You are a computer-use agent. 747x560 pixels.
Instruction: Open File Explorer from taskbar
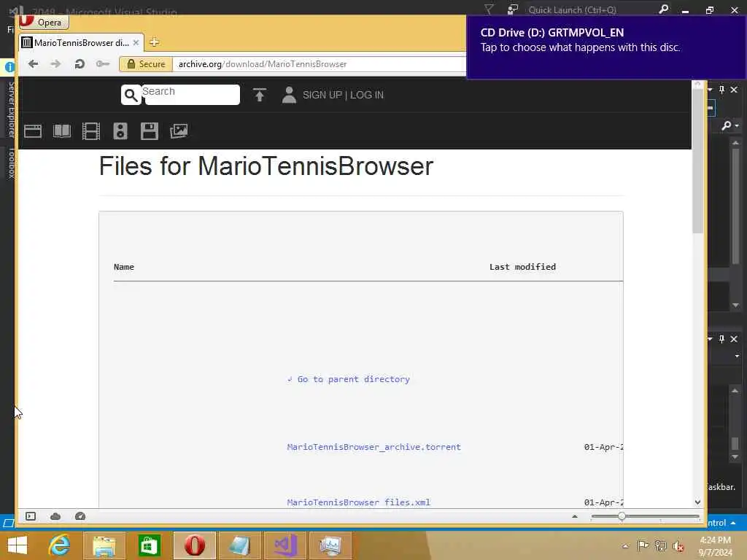tap(104, 545)
